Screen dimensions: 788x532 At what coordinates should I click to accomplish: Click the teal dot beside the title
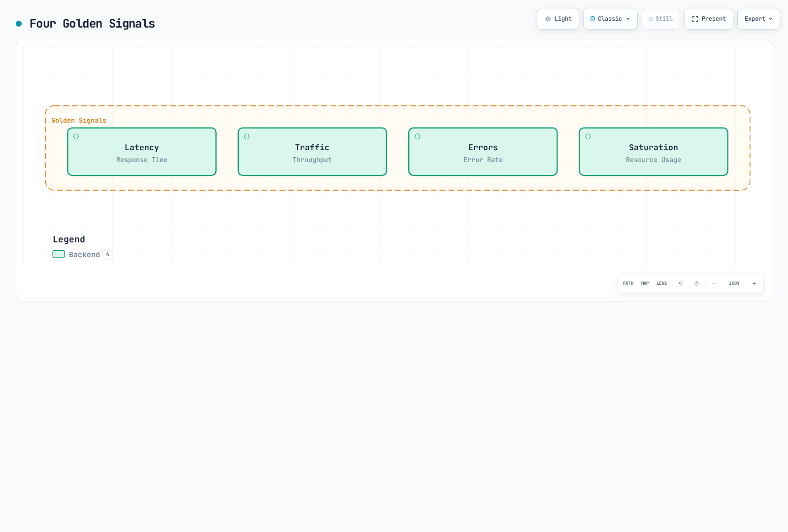19,24
